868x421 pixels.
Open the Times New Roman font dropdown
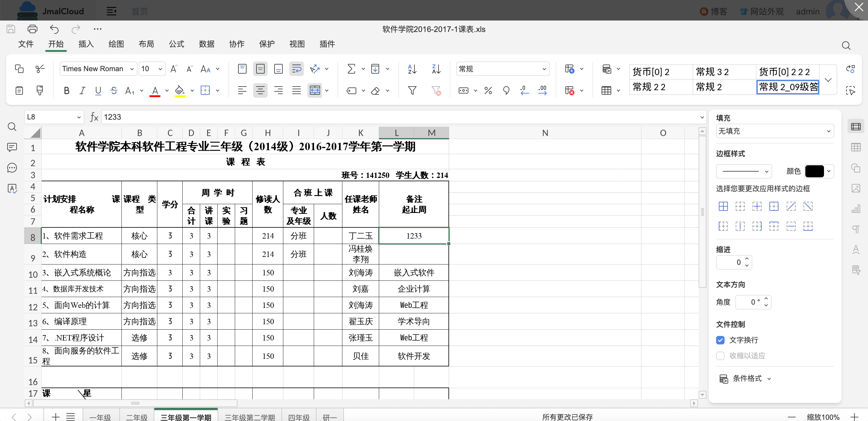click(98, 69)
